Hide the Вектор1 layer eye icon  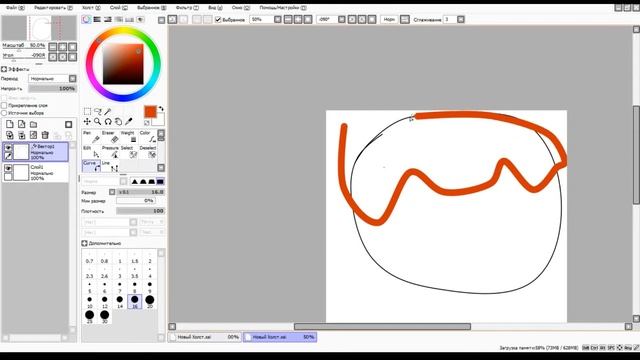(8, 147)
